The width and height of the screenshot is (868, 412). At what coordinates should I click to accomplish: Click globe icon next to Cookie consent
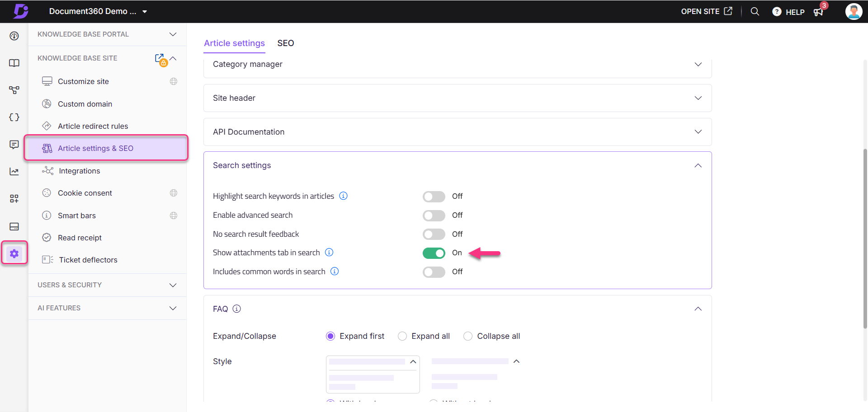coord(174,193)
